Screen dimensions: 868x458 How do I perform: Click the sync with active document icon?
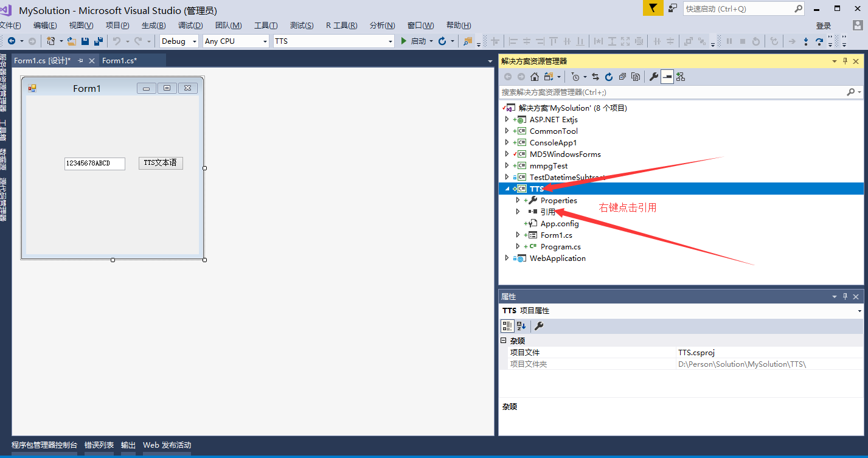coord(595,77)
